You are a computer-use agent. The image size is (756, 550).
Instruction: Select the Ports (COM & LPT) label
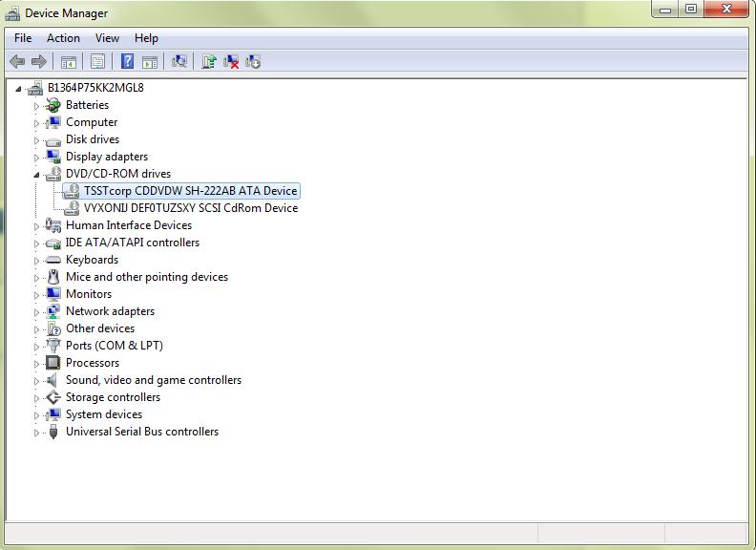coord(115,346)
